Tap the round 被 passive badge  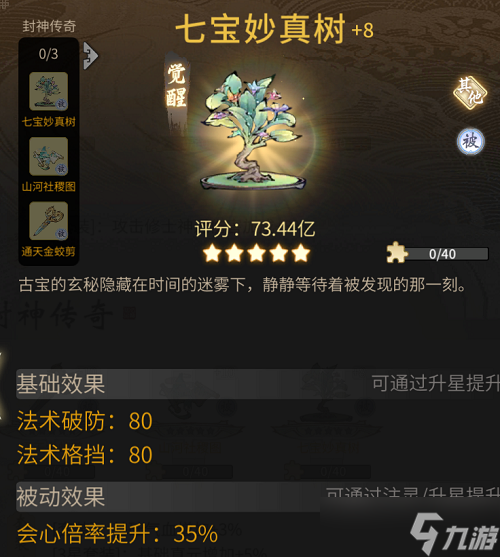(x=471, y=141)
